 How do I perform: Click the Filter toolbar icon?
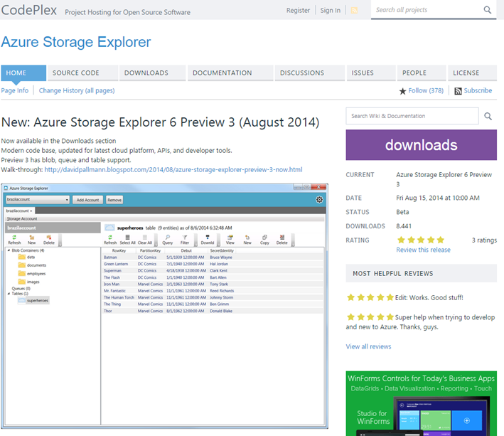click(185, 238)
